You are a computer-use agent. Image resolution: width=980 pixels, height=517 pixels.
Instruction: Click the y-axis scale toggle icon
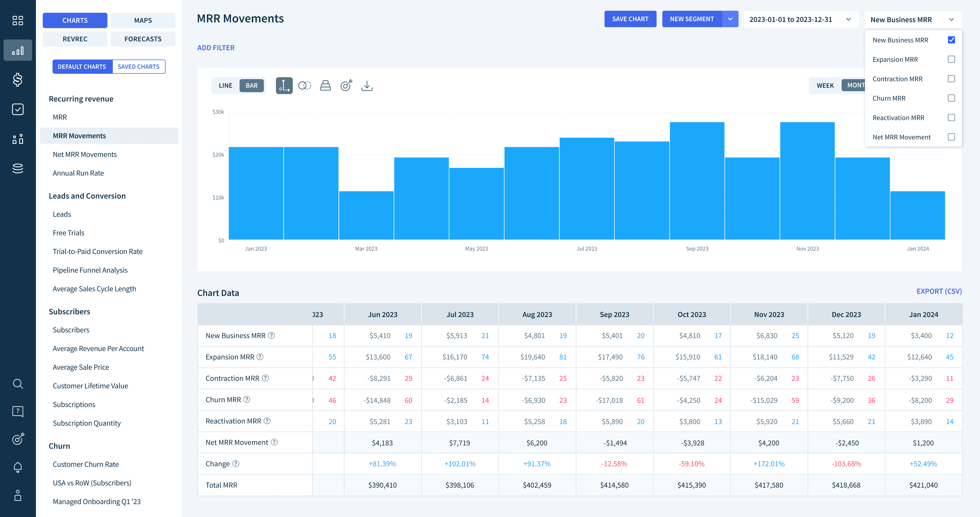(x=284, y=85)
